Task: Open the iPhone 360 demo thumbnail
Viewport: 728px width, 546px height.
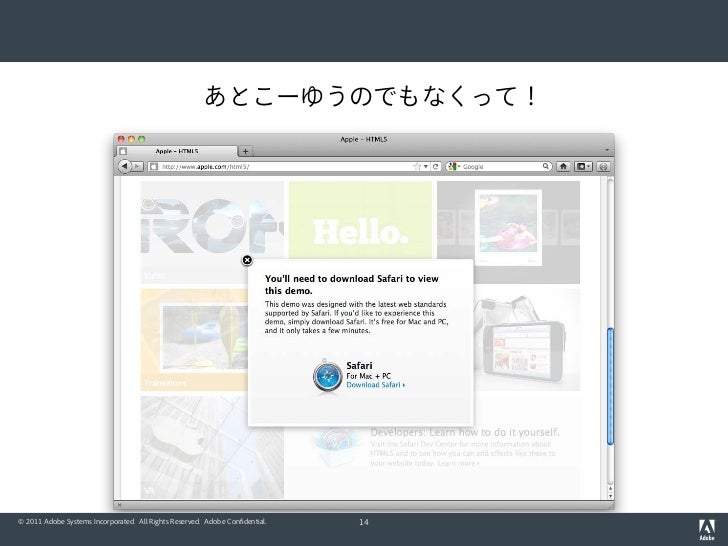Action: (526, 340)
